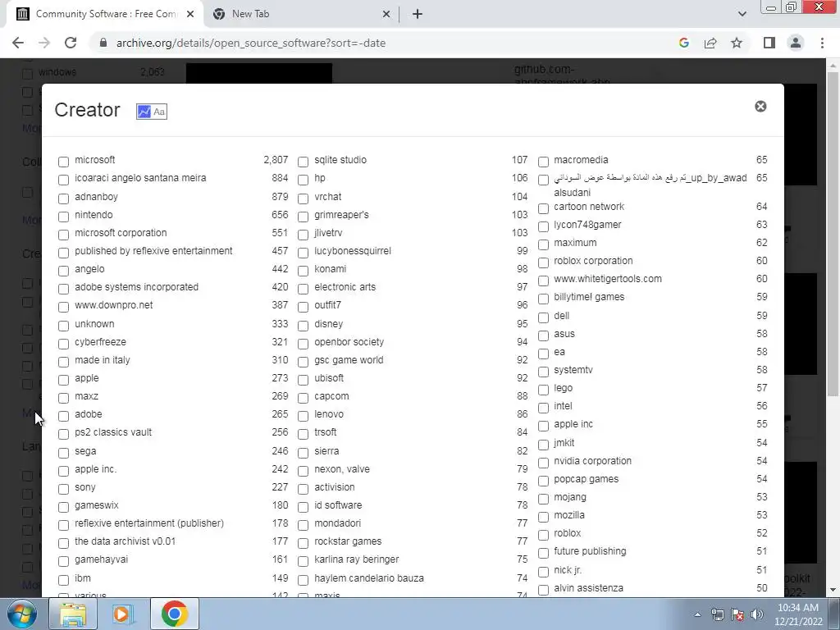The image size is (840, 630).
Task: Click the Chrome taskbar icon
Action: pyautogui.click(x=174, y=614)
